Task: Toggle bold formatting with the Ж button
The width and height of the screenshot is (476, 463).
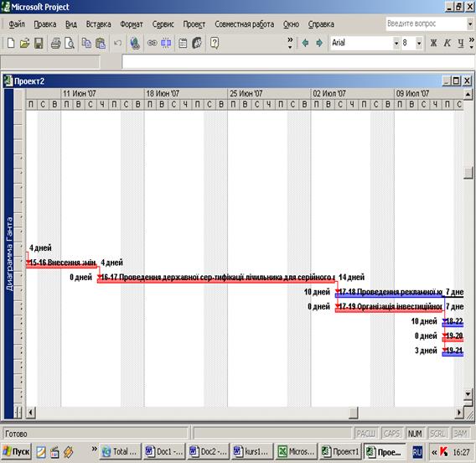Action: 433,43
